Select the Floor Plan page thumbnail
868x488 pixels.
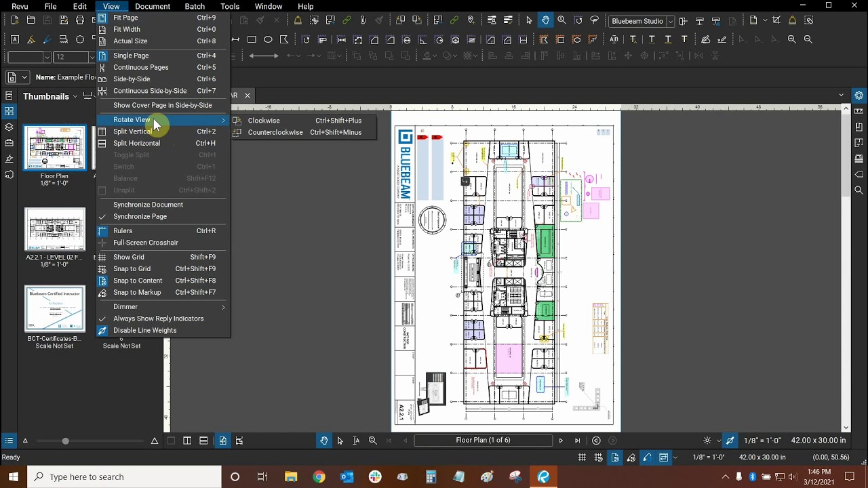click(x=55, y=148)
